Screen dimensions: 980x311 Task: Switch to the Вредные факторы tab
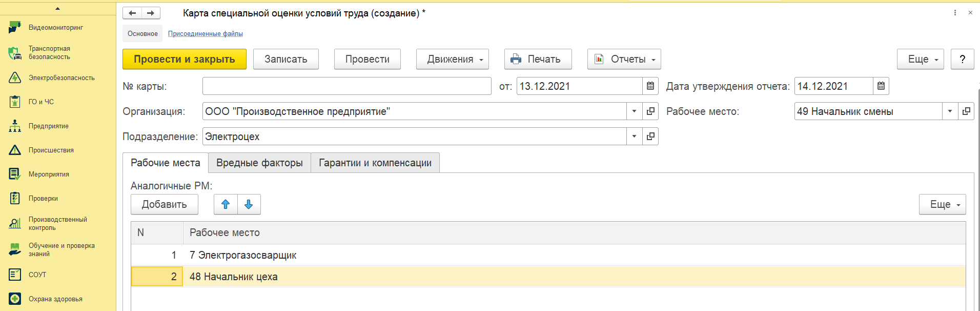[259, 163]
